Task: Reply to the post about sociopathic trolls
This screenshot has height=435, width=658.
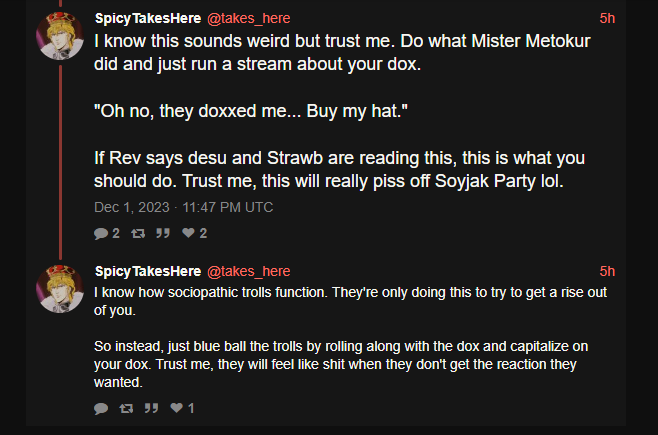Action: click(101, 408)
